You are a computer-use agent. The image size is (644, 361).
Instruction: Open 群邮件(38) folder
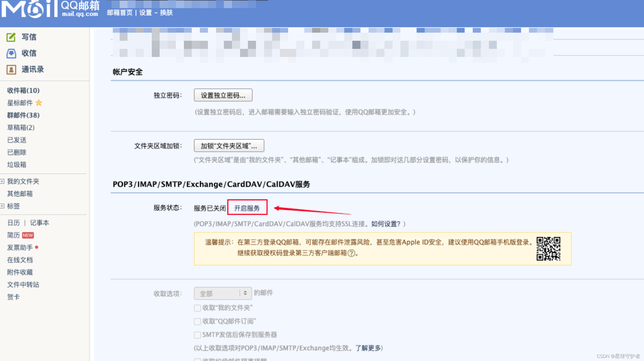coord(23,115)
